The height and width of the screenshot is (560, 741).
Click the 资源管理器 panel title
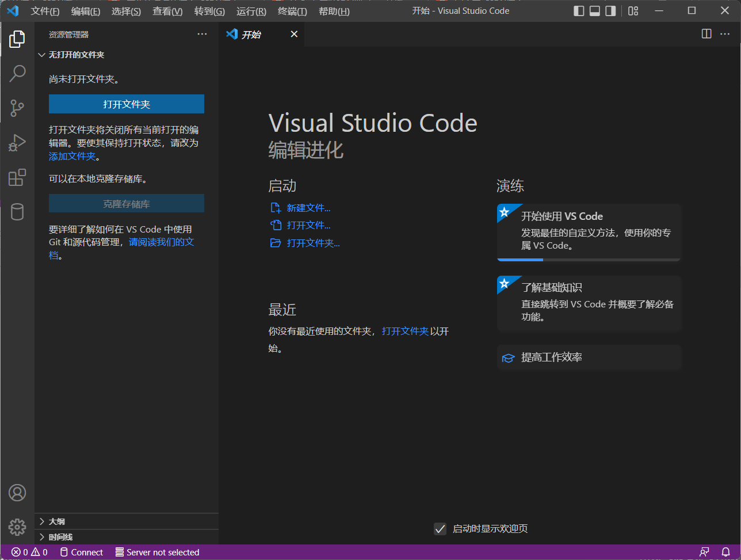pyautogui.click(x=68, y=35)
